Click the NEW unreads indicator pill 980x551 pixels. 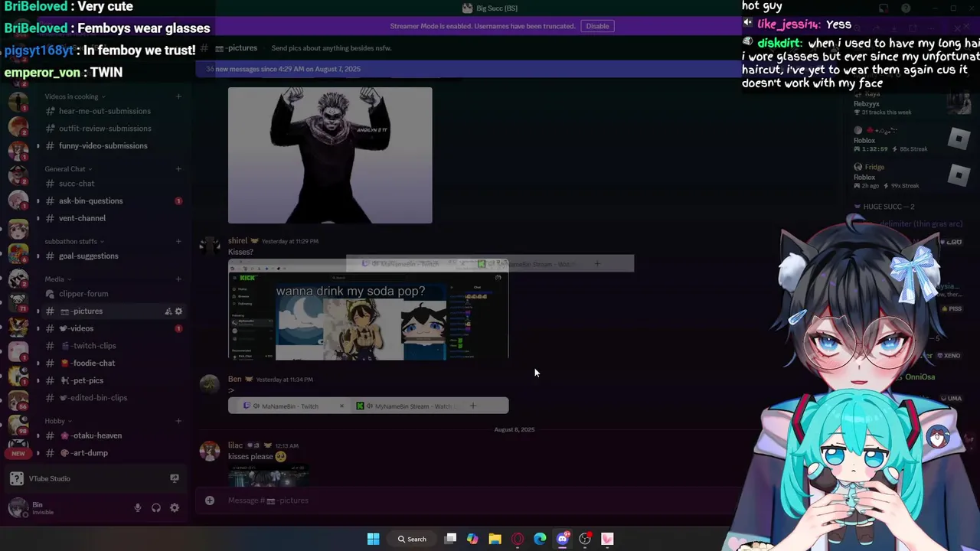click(x=18, y=454)
